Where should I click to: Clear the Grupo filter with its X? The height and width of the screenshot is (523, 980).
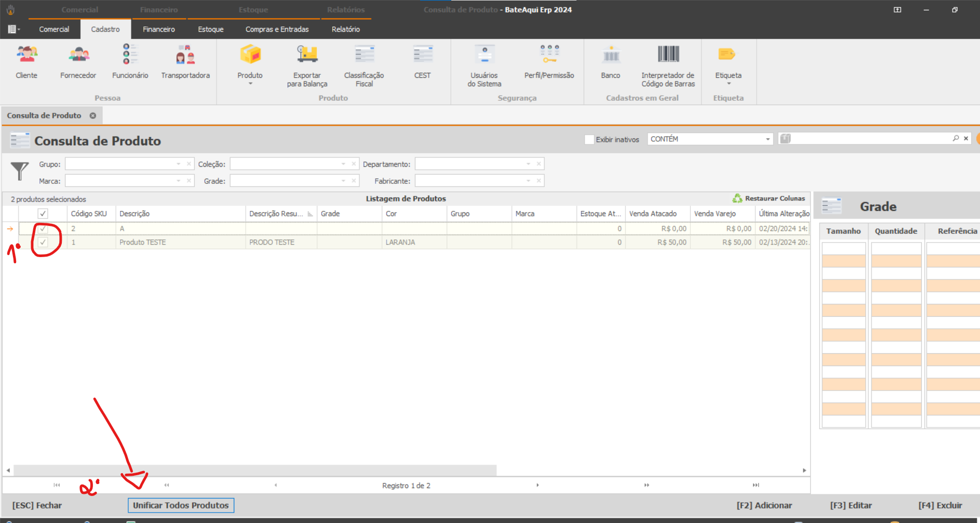(189, 164)
